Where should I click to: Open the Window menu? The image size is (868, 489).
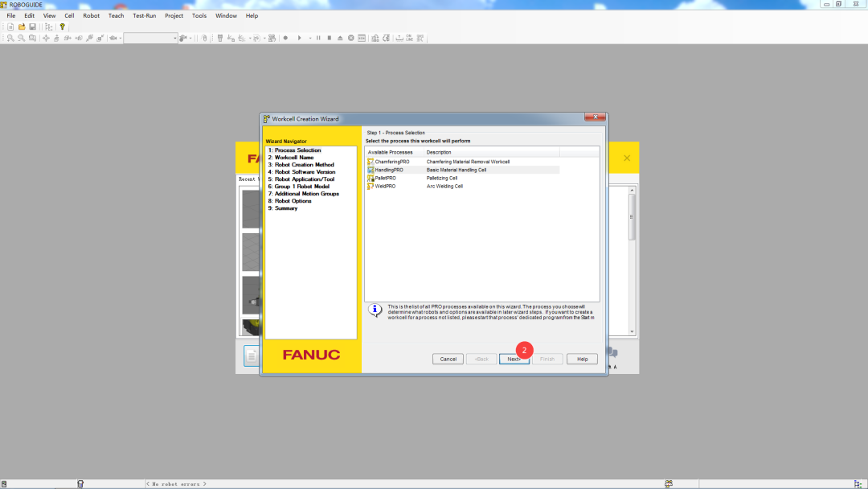tap(226, 15)
